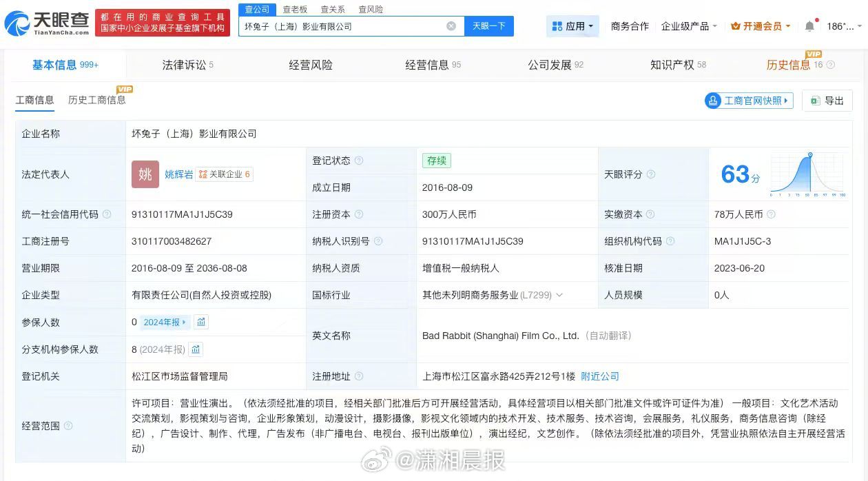Expand the 企业级产品 dropdown

(689, 26)
